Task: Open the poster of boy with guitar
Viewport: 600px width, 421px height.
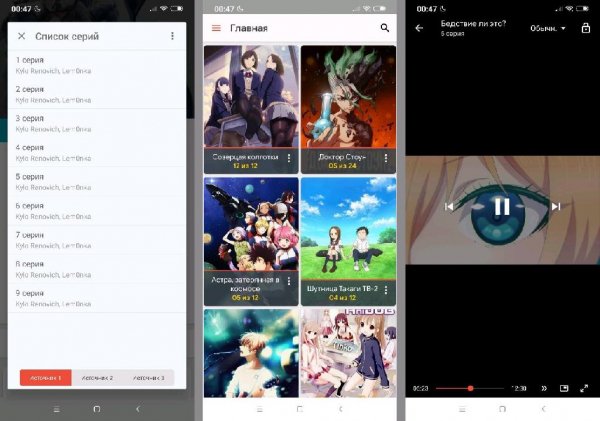Action: coord(251,353)
